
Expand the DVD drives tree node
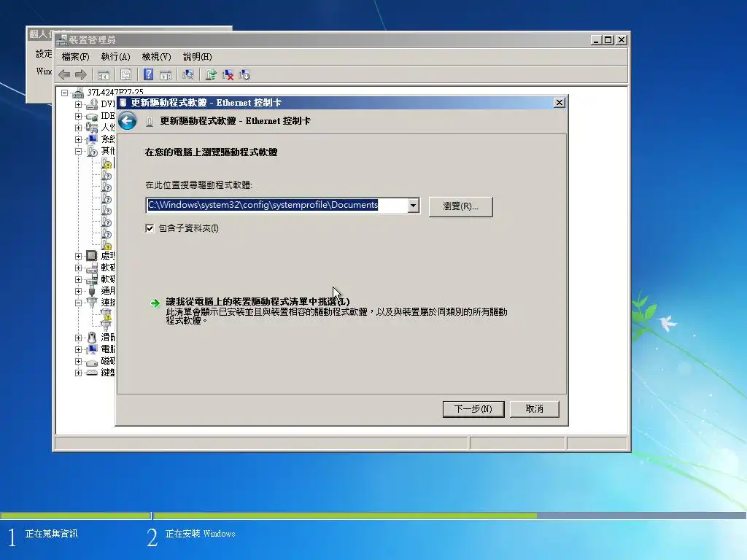click(79, 104)
